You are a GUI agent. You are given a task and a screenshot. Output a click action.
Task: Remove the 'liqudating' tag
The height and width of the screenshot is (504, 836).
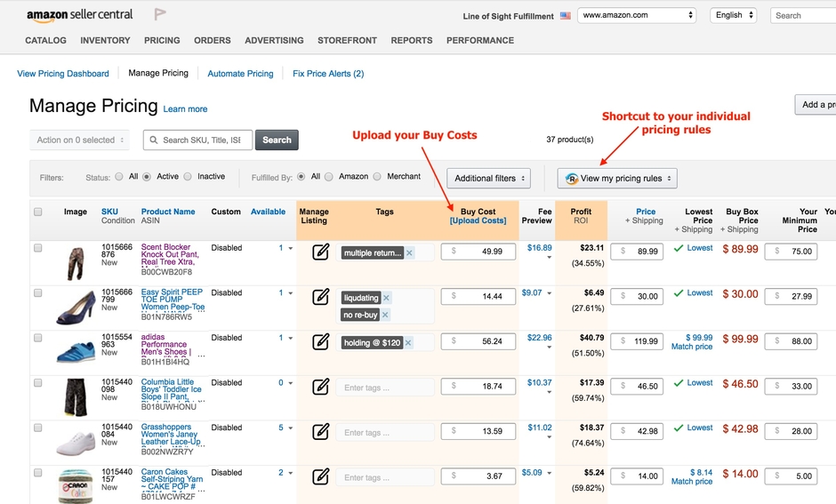pos(387,298)
